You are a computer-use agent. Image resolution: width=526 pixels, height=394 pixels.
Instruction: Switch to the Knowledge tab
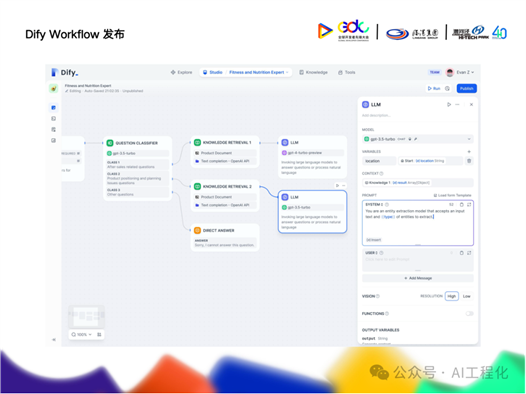click(x=313, y=72)
